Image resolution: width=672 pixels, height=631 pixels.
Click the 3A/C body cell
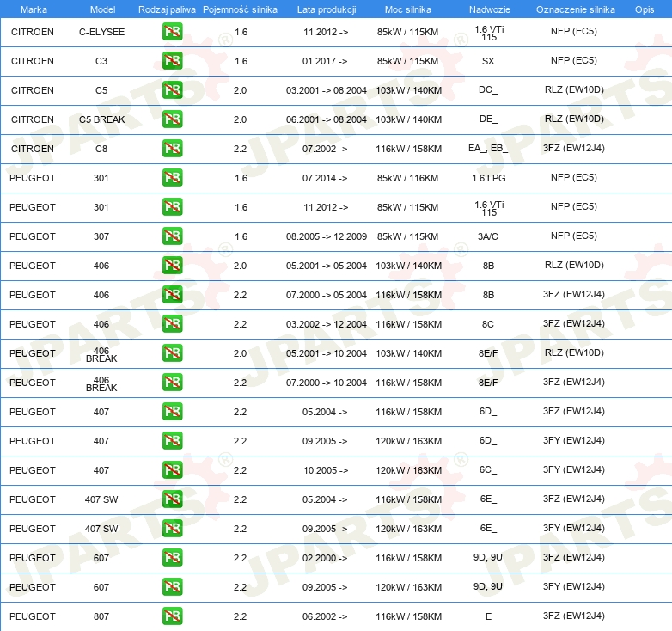coord(488,236)
